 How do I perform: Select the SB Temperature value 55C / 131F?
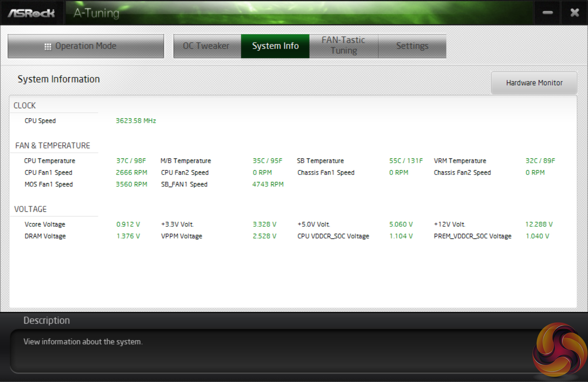pyautogui.click(x=406, y=161)
